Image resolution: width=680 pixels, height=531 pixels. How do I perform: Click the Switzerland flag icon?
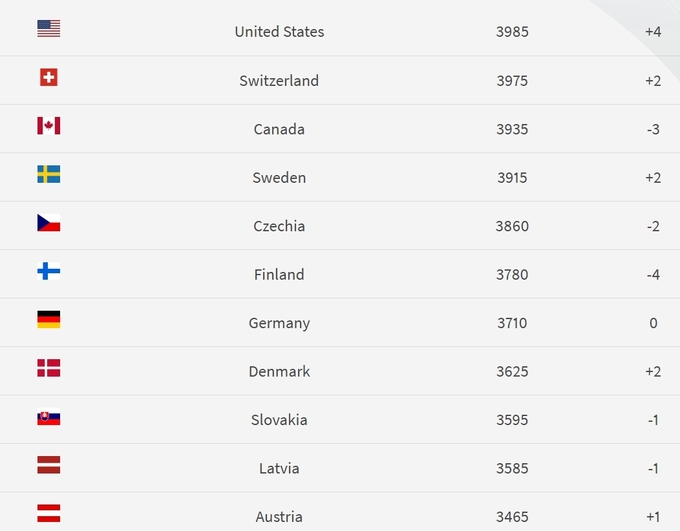[x=48, y=77]
